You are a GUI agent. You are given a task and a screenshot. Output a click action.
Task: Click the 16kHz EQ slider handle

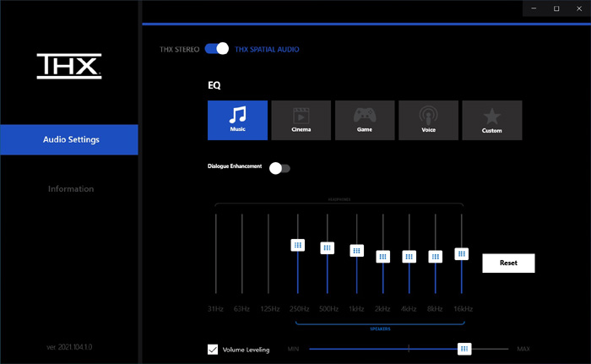point(462,253)
